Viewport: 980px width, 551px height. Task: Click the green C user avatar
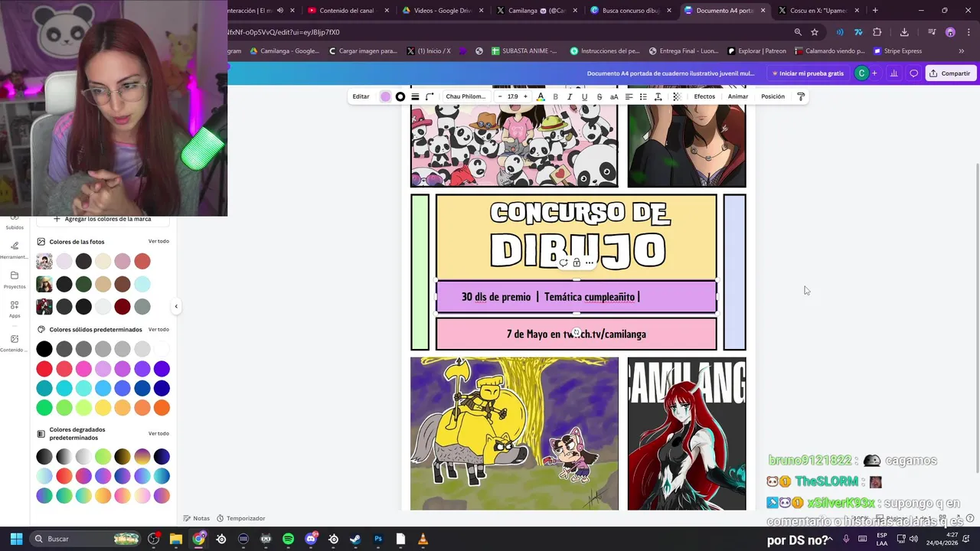(861, 73)
